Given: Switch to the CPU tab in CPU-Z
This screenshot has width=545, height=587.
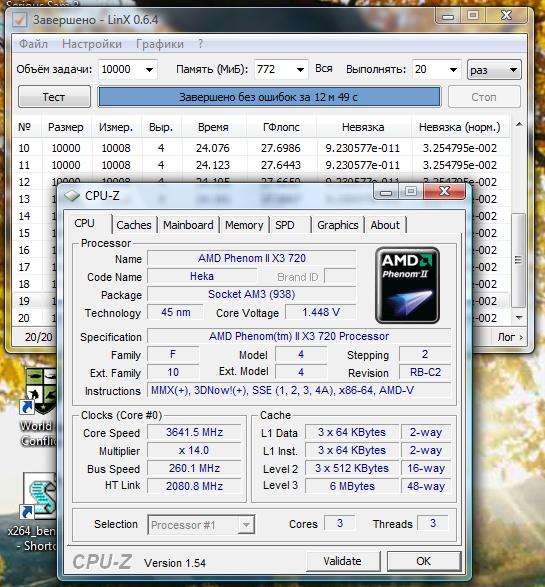Looking at the screenshot, I should 85,223.
